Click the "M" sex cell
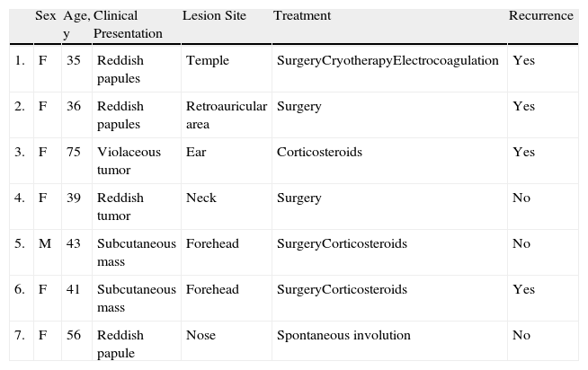 click(x=46, y=243)
